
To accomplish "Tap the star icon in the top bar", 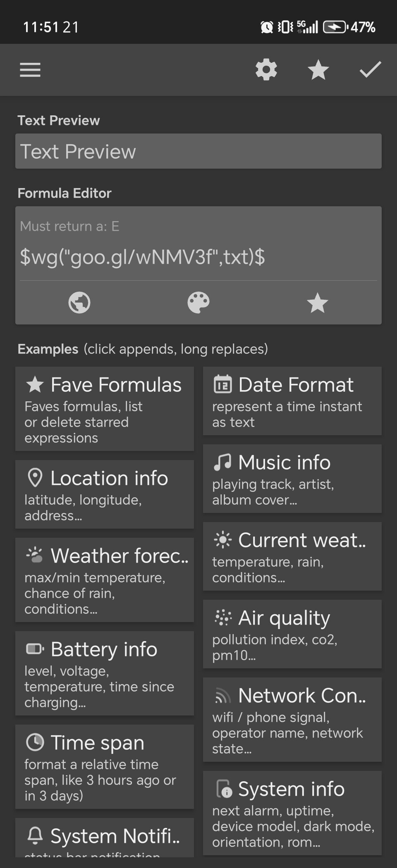I will click(318, 70).
